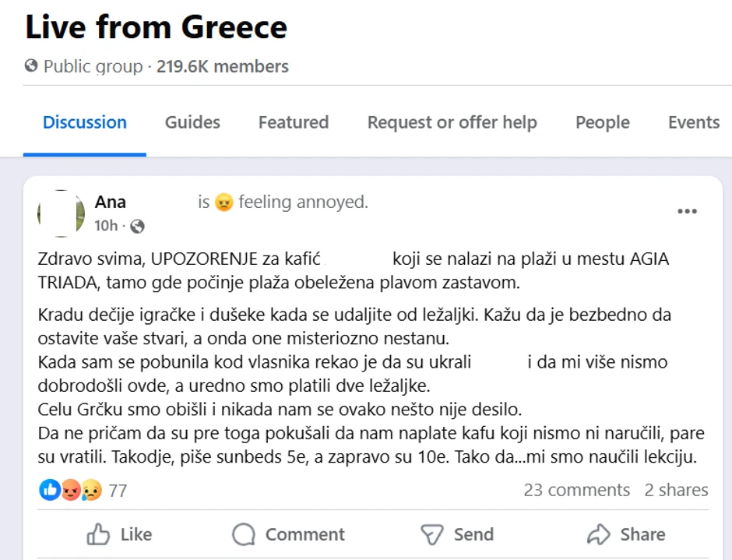Open Ana's profile picture
Viewport: 732px width, 560px height.
pos(61,213)
